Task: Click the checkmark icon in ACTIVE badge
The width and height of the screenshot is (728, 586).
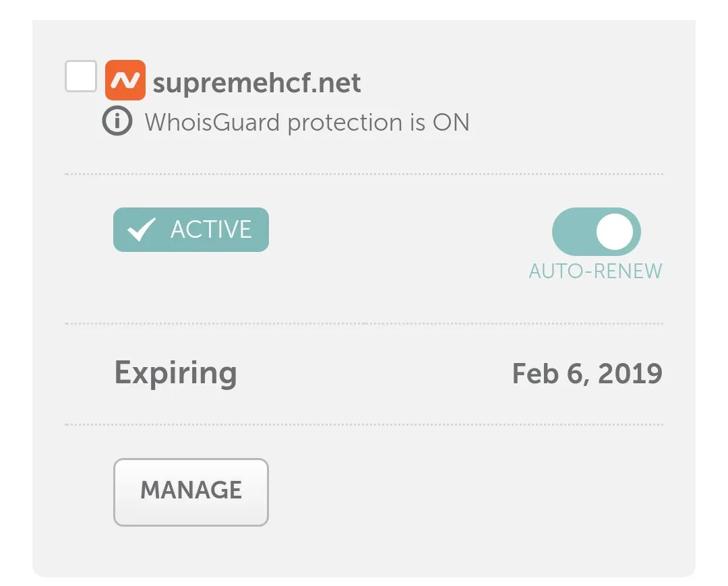Action: tap(142, 230)
